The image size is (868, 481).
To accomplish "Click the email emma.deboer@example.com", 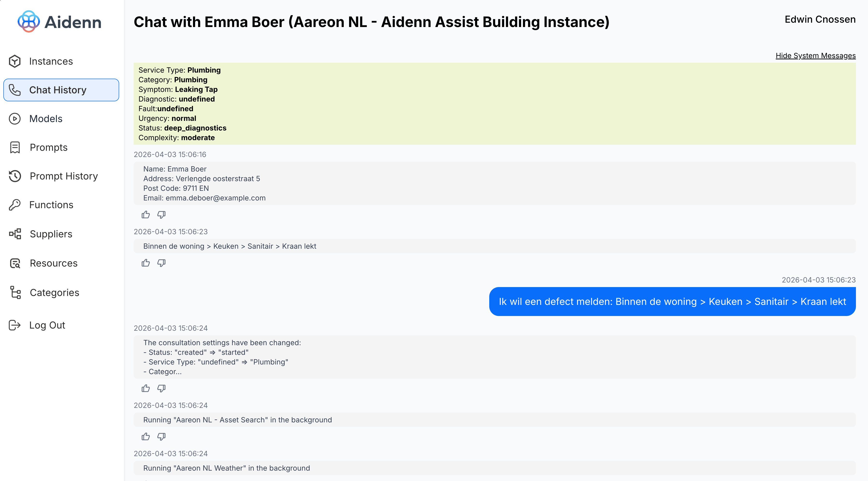I will coord(216,198).
